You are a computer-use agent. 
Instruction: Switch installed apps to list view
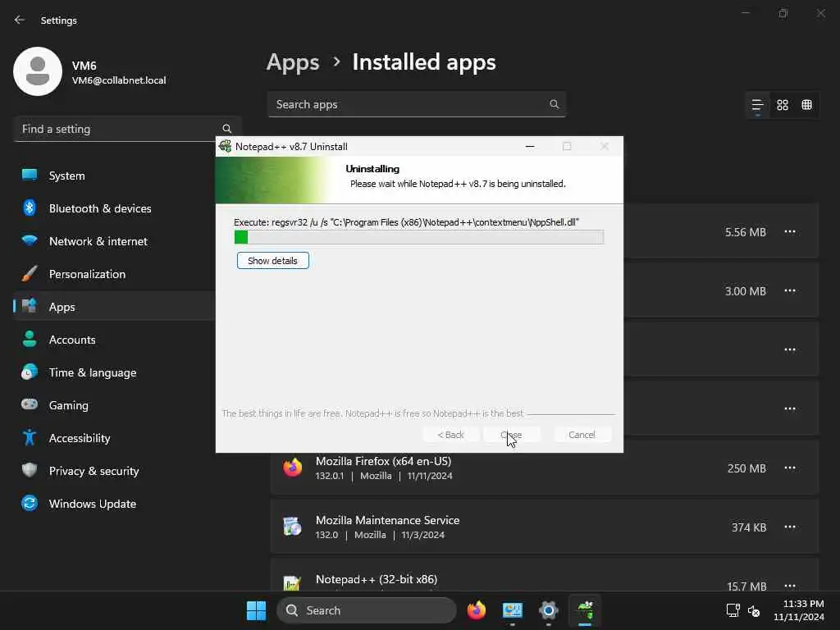pyautogui.click(x=757, y=105)
